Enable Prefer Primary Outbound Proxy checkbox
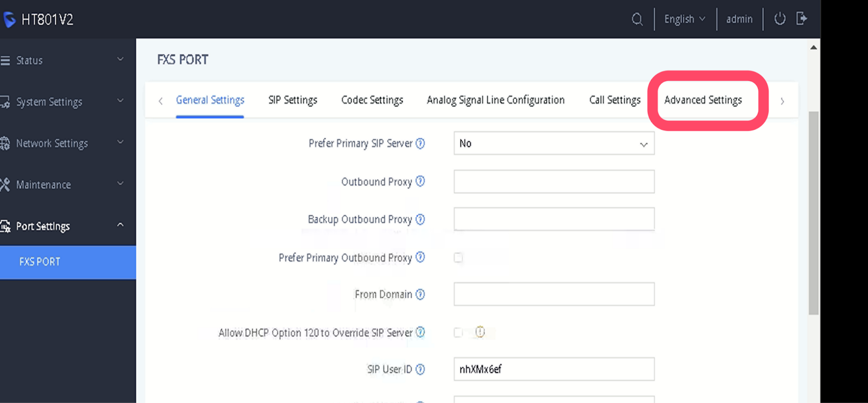The image size is (868, 403). (458, 258)
